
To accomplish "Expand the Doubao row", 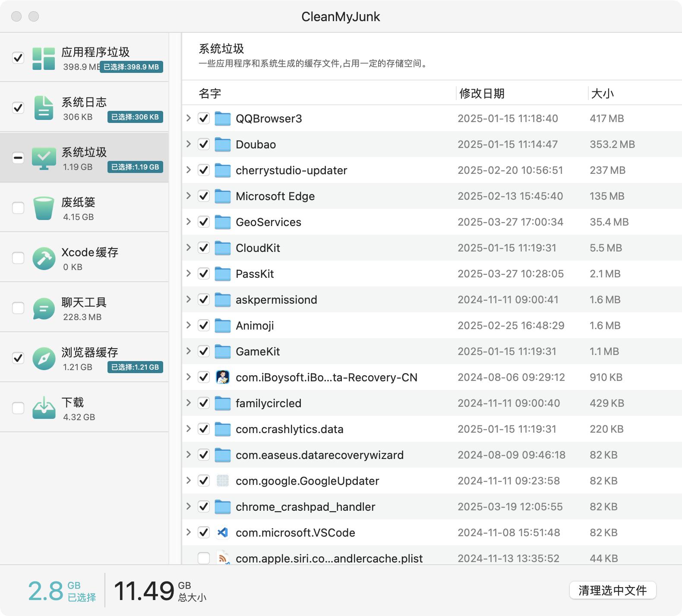I will tap(189, 144).
